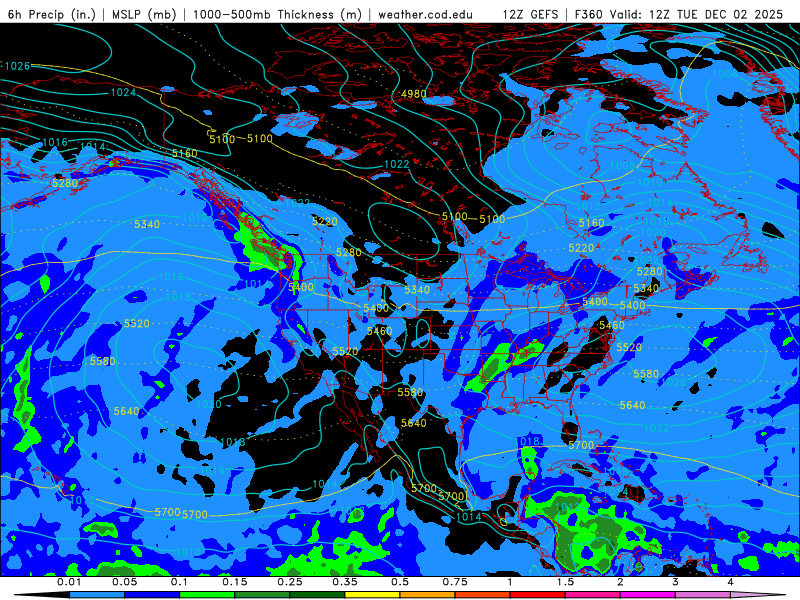Click the legend value '0.35'
The width and height of the screenshot is (800, 600).
345,582
